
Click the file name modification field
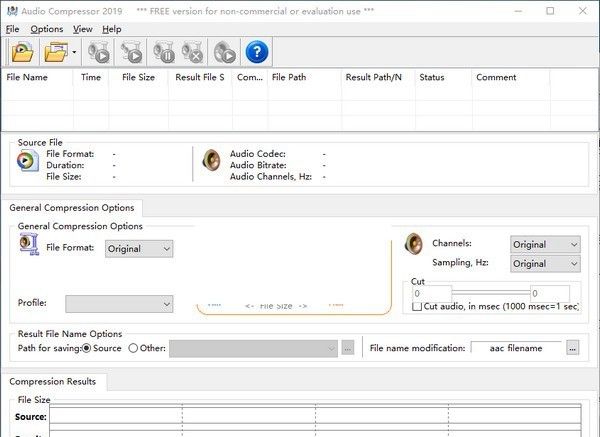(516, 348)
